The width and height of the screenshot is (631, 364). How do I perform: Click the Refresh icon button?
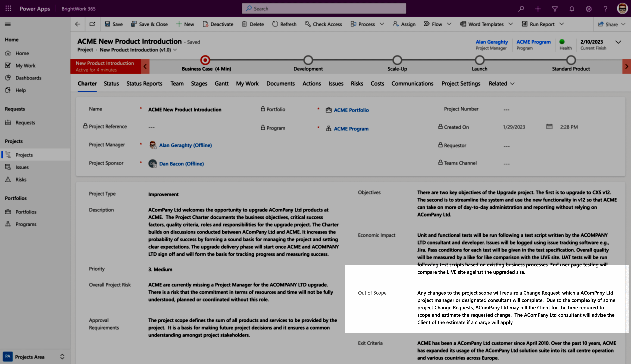(275, 24)
